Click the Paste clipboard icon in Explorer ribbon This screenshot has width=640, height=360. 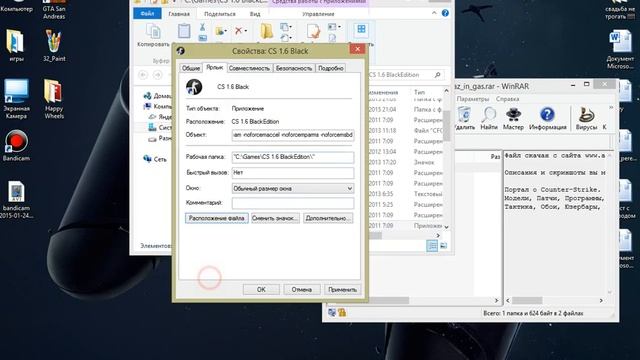pyautogui.click(x=184, y=31)
